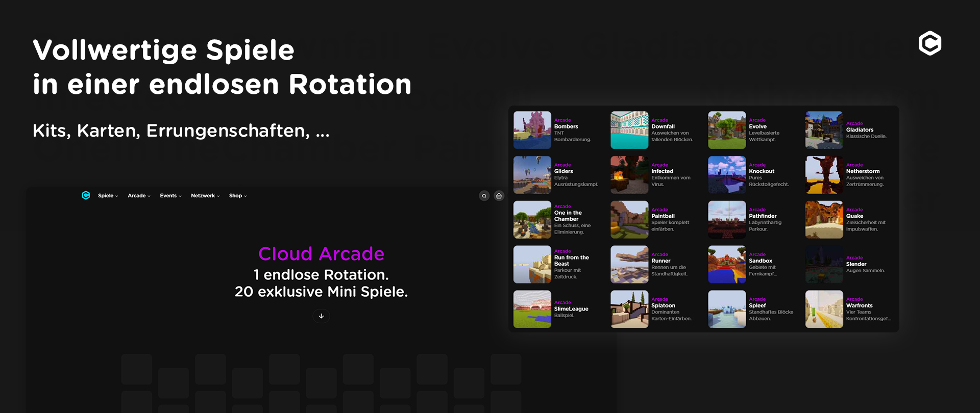The image size is (980, 413).
Task: Click the Gladiators game title
Action: (860, 130)
